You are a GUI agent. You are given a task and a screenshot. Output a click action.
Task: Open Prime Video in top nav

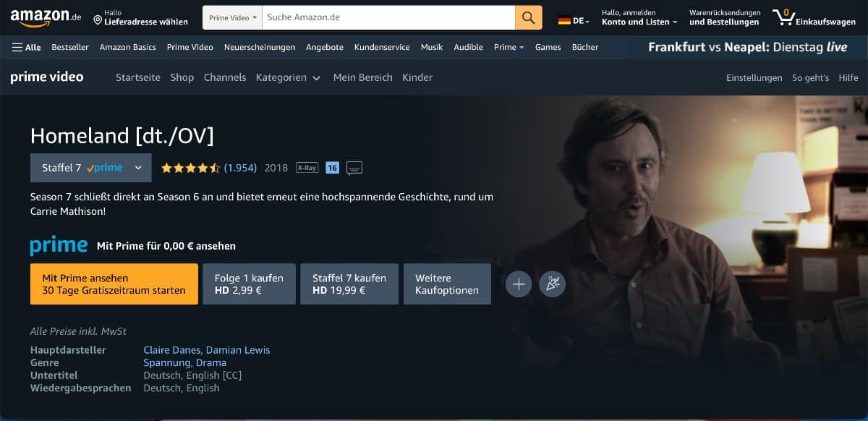190,47
